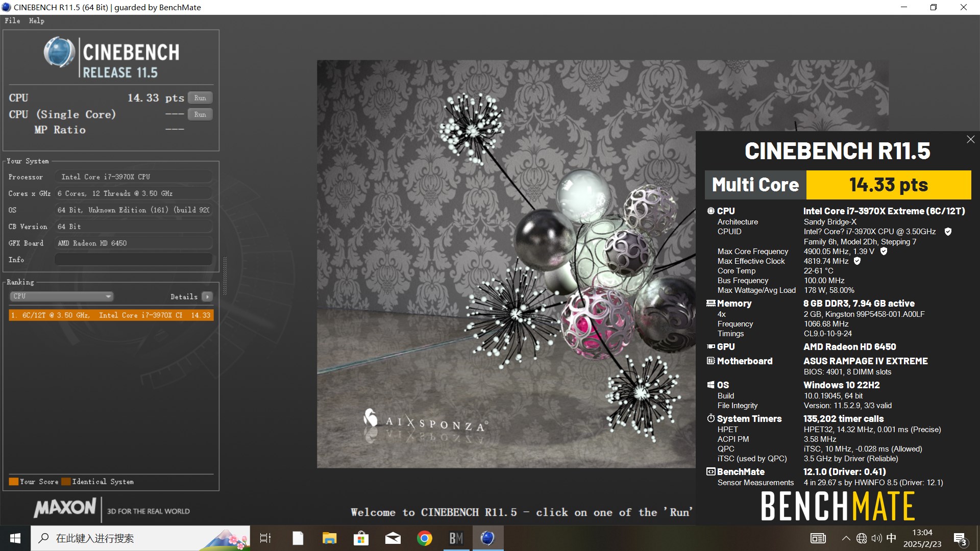The image size is (980, 551).
Task: Open the Mail app from the taskbar
Action: pos(393,538)
